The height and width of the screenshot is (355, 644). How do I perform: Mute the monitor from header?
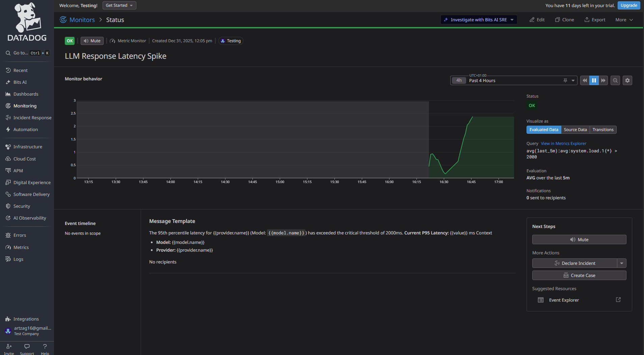tap(92, 41)
